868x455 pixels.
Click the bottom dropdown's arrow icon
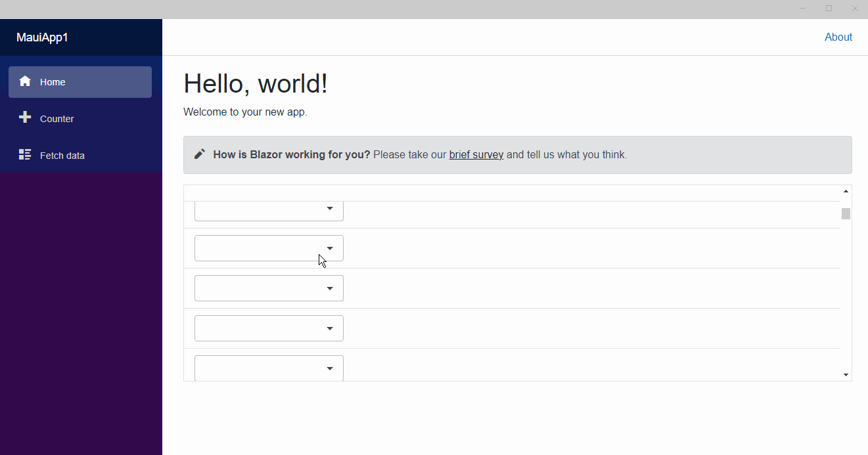pos(330,368)
